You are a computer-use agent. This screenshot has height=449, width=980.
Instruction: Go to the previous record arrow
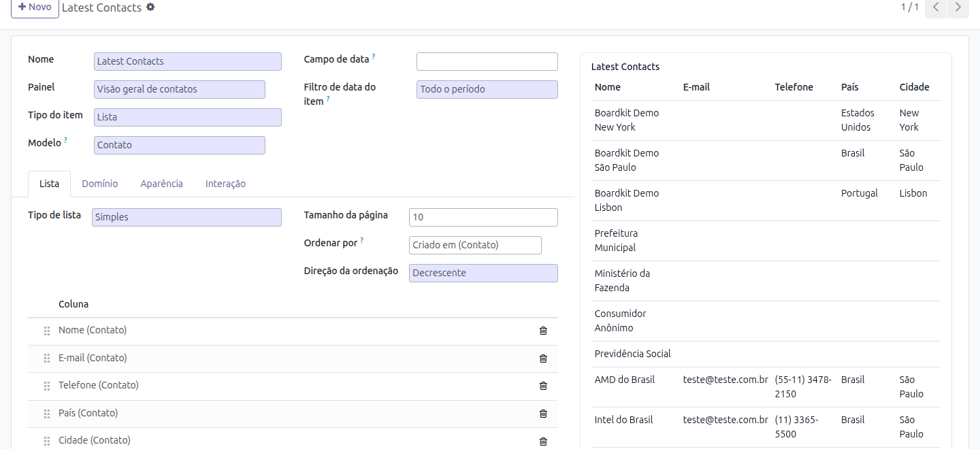[936, 7]
